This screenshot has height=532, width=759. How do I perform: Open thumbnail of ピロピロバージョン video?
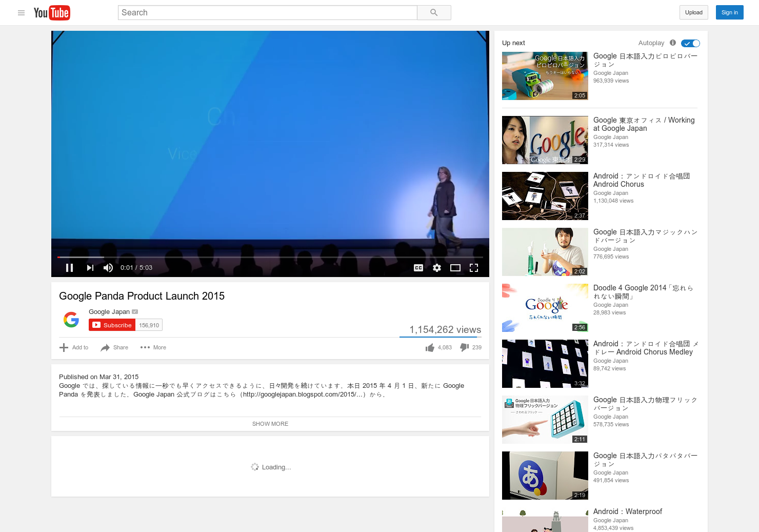(x=545, y=76)
